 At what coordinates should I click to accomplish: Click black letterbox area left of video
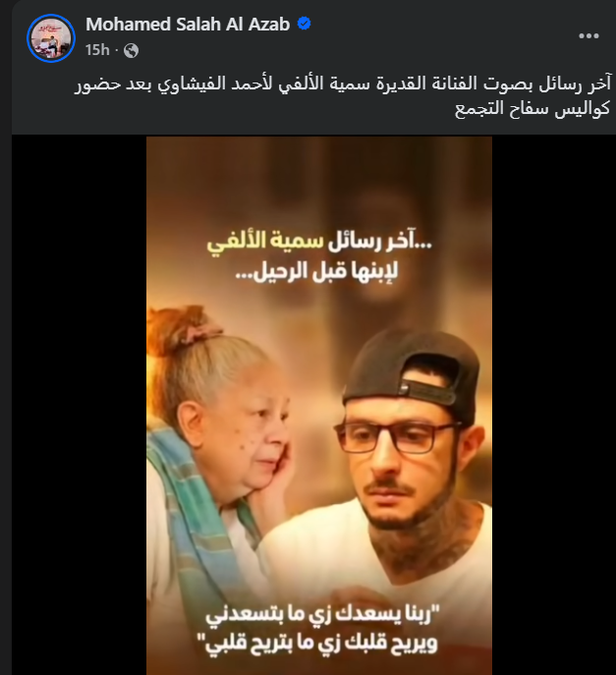79,405
